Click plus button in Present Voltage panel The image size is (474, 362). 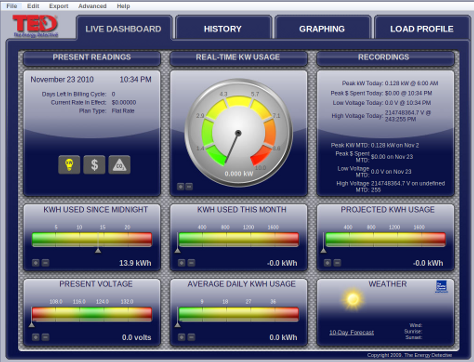tap(36, 337)
